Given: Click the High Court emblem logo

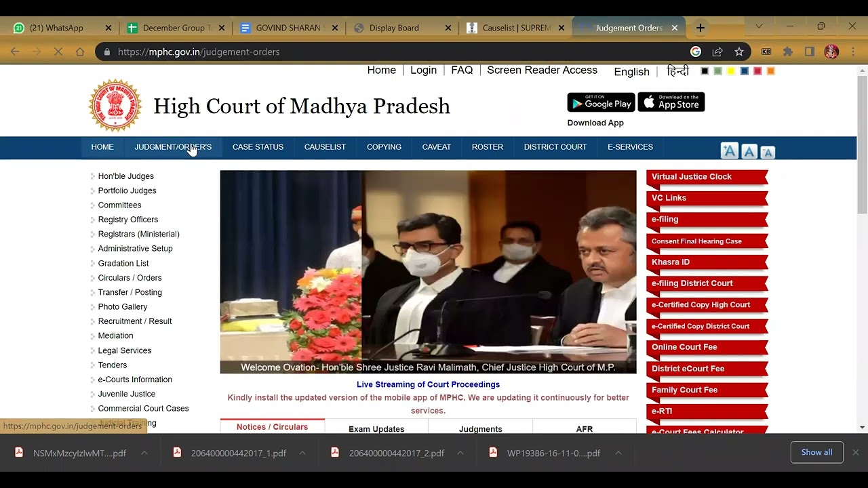Looking at the screenshot, I should [x=115, y=105].
